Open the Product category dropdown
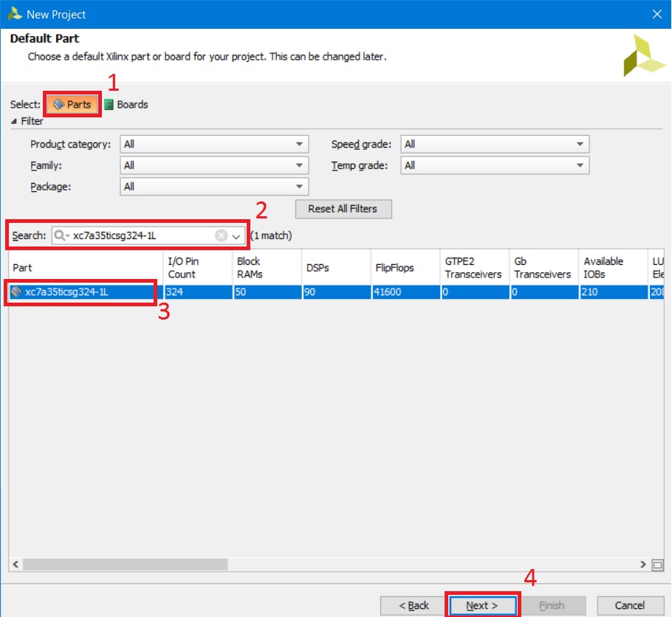 (x=214, y=145)
